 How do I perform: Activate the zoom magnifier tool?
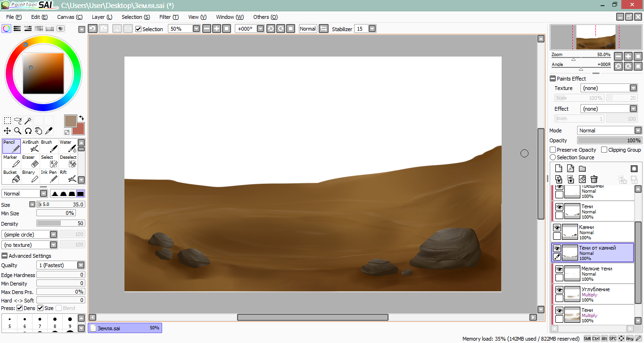tap(18, 131)
